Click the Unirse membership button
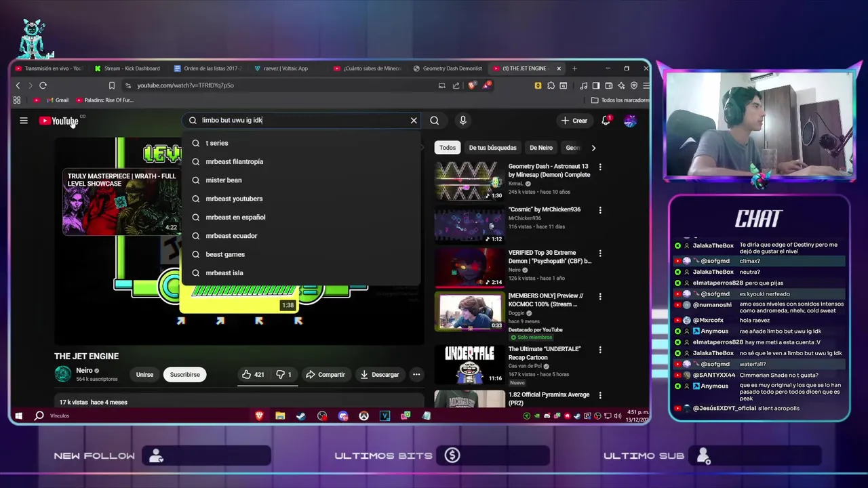The image size is (868, 488). [144, 375]
